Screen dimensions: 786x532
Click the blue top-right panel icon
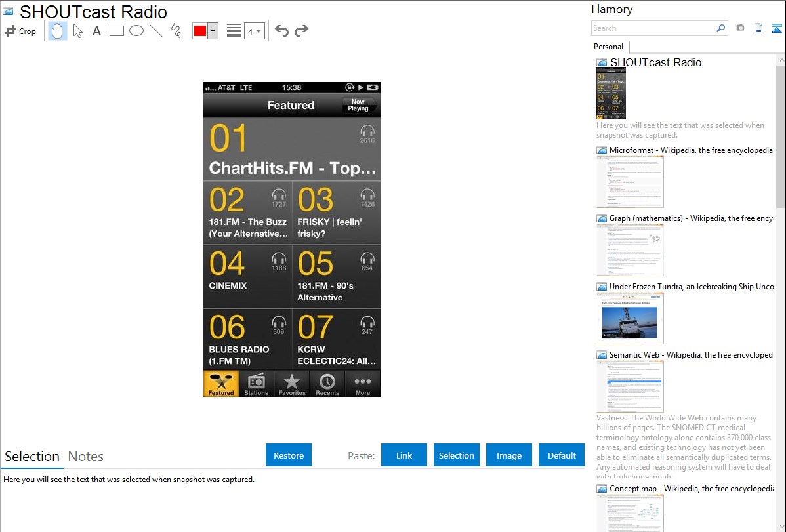[x=776, y=28]
